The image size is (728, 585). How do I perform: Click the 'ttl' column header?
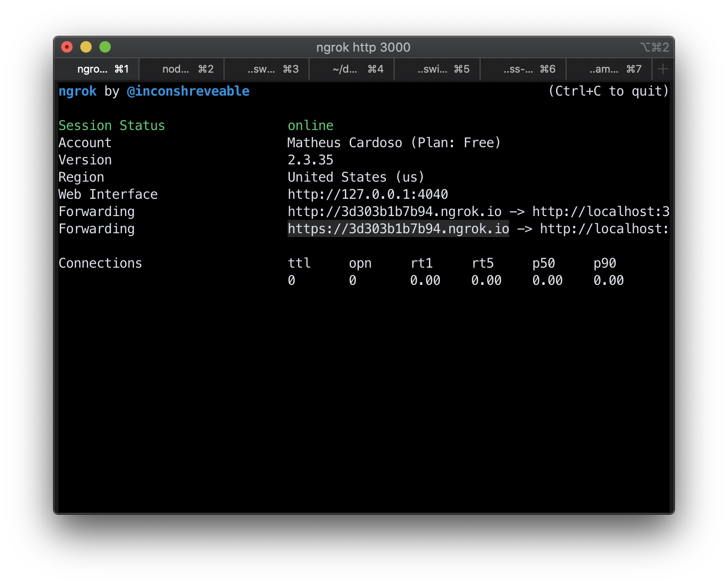pos(300,263)
